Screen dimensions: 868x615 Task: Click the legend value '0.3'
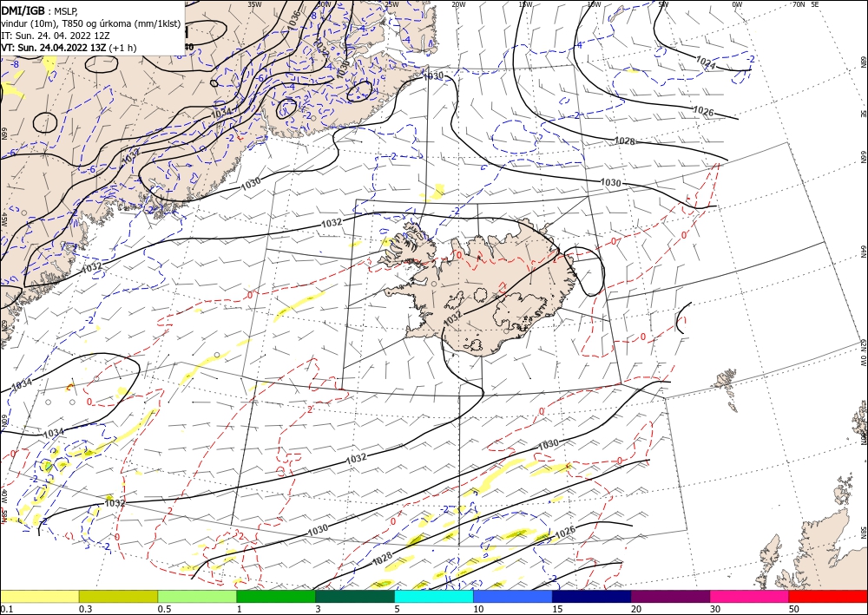coord(85,609)
